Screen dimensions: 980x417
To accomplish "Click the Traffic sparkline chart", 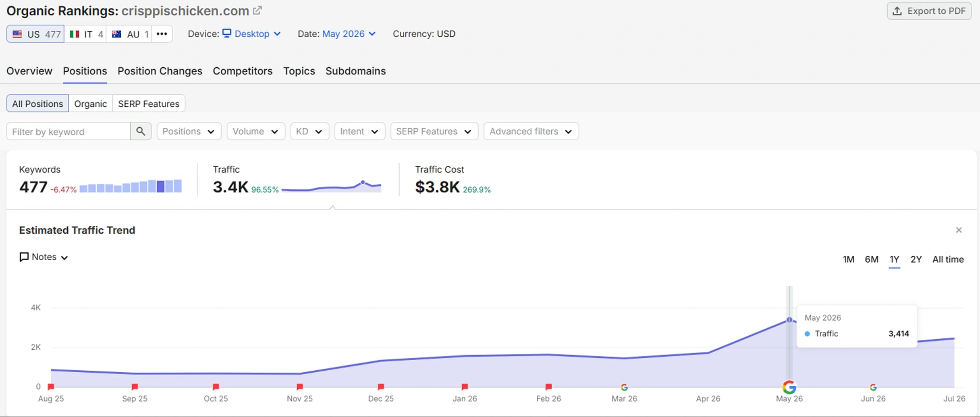I will (331, 186).
